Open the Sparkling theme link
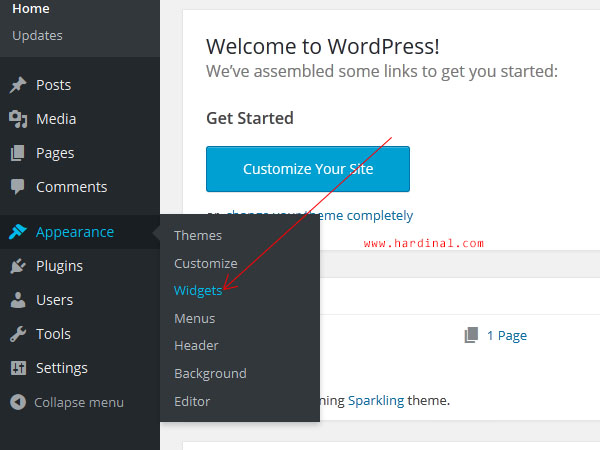600x450 pixels. pos(376,401)
